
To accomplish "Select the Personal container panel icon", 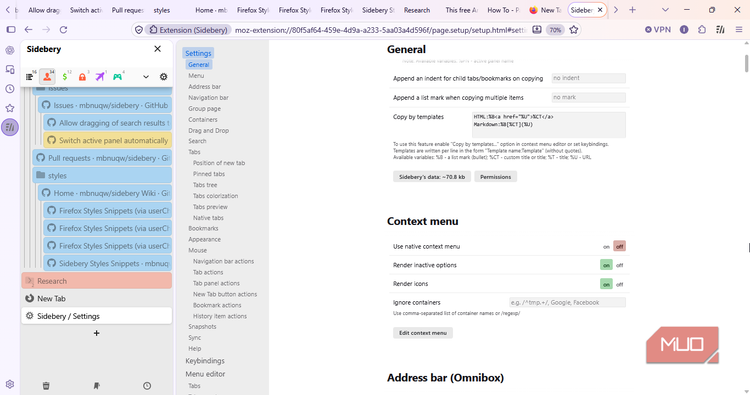I will (47, 77).
